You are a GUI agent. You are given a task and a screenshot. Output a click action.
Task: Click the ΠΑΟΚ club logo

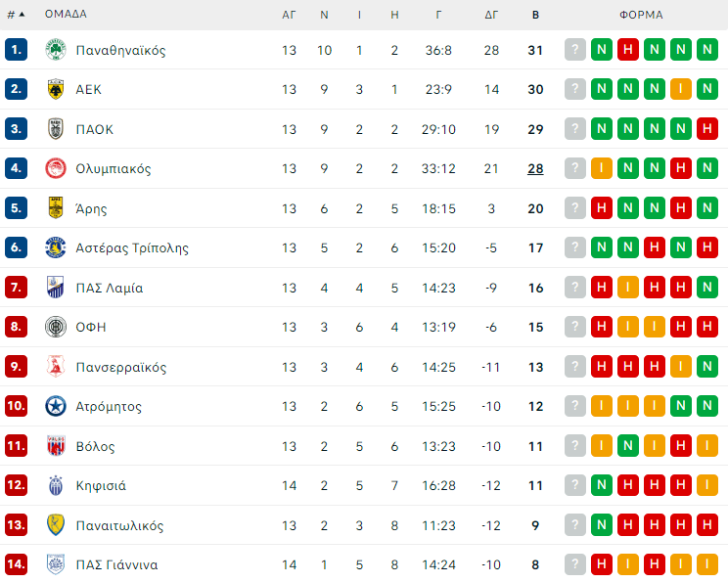[x=56, y=129]
